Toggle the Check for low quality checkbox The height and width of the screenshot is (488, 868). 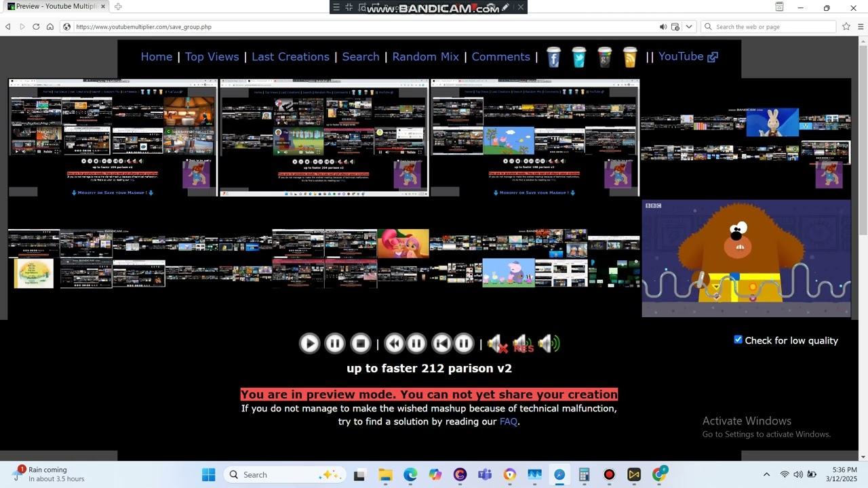pos(738,340)
